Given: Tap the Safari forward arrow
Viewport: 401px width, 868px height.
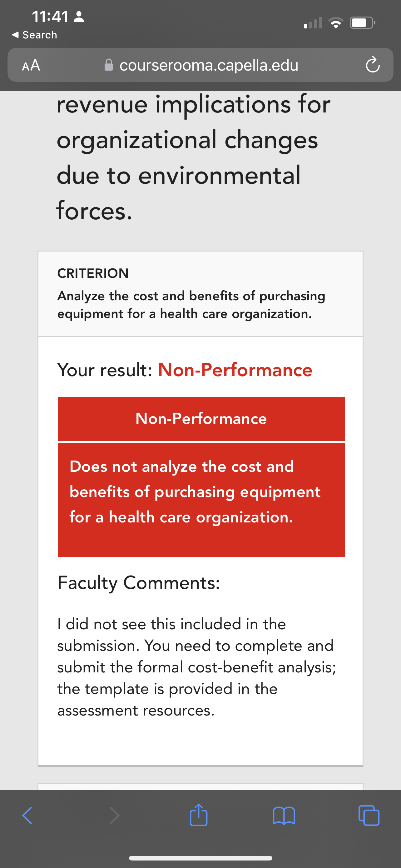Looking at the screenshot, I should tap(115, 816).
